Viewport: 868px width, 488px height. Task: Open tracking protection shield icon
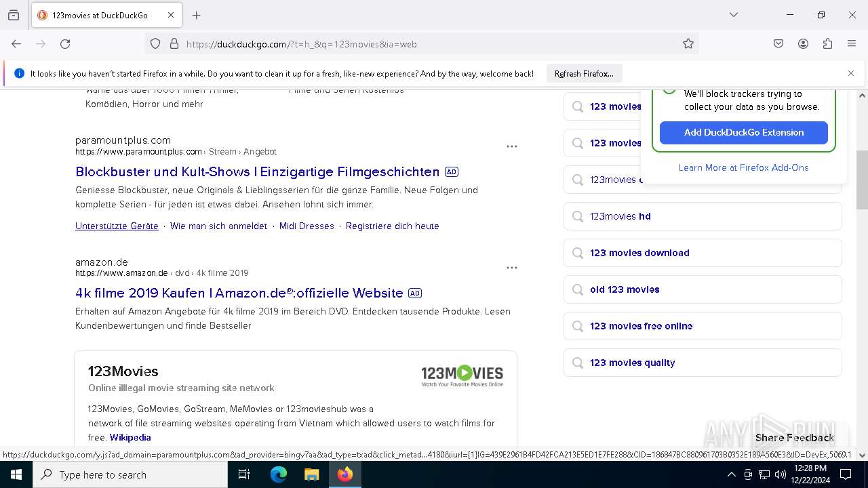pyautogui.click(x=155, y=44)
